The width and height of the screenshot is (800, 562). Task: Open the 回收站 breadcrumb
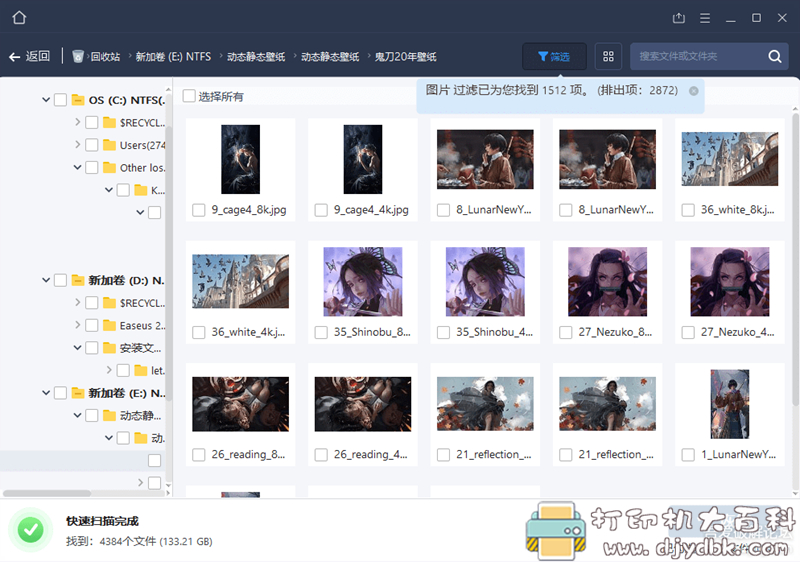106,57
